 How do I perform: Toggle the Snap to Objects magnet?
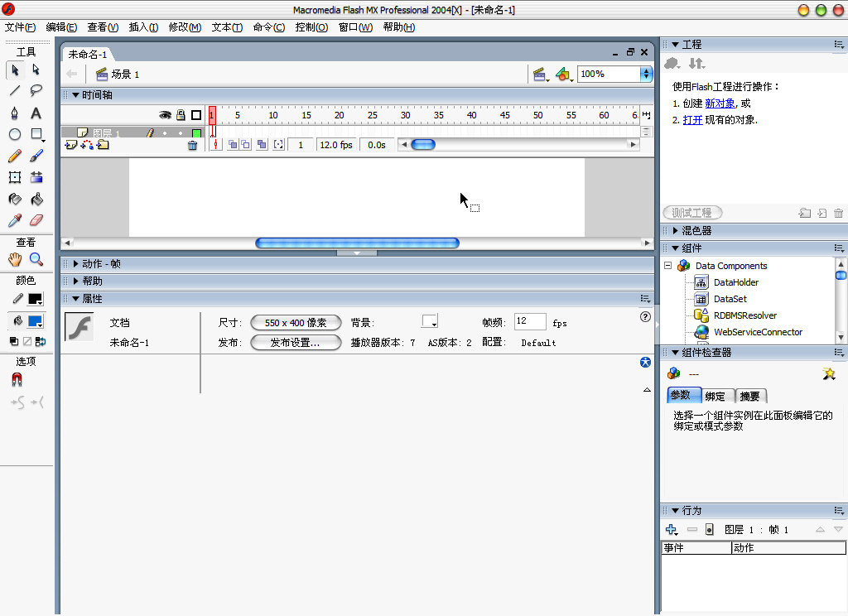pos(17,380)
